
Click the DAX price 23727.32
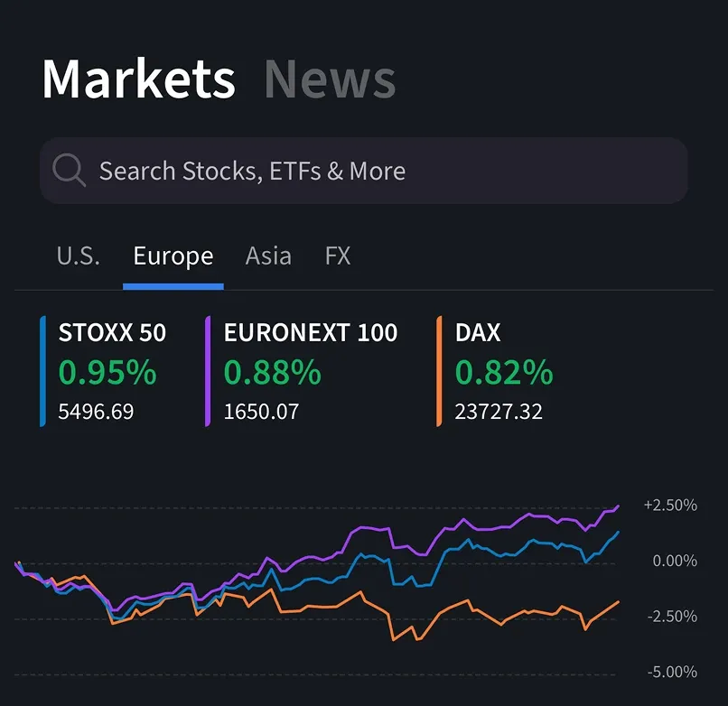pyautogui.click(x=499, y=413)
